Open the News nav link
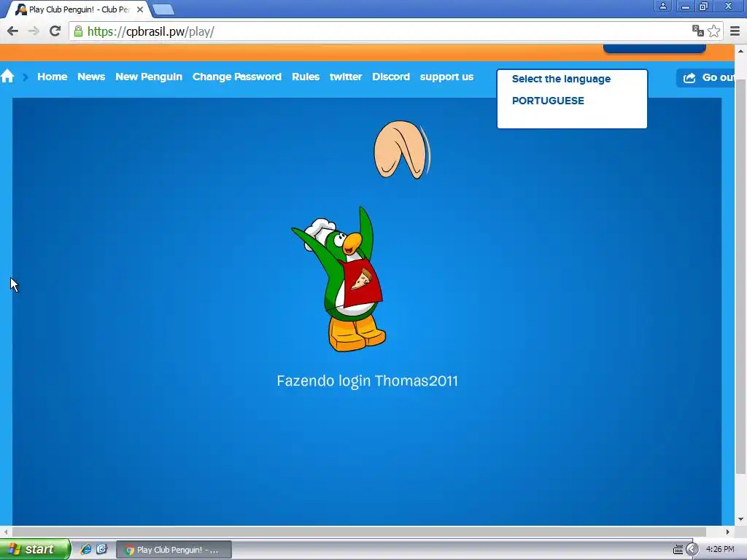Viewport: 747px width, 560px height. 91,77
